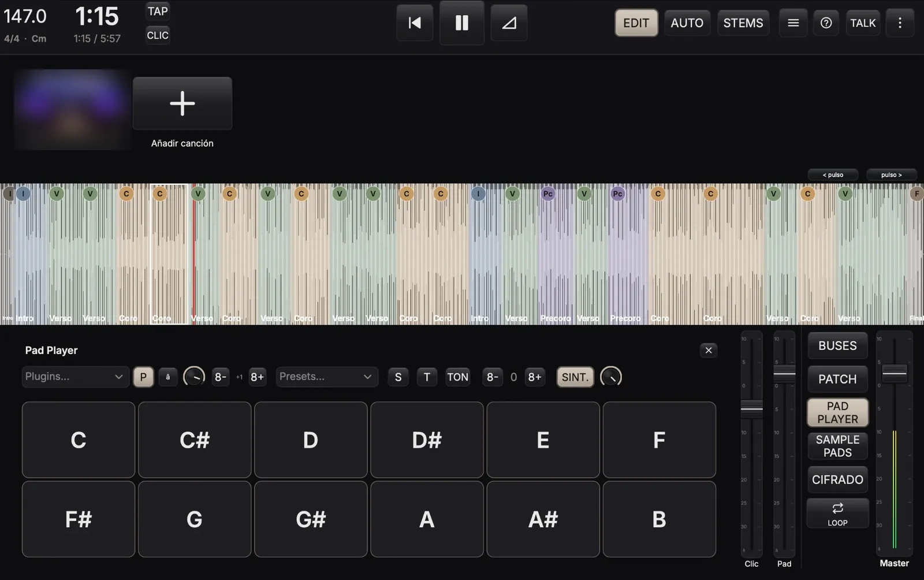Click the fade-out triangle icon
Screen dimensions: 924x580
[509, 23]
